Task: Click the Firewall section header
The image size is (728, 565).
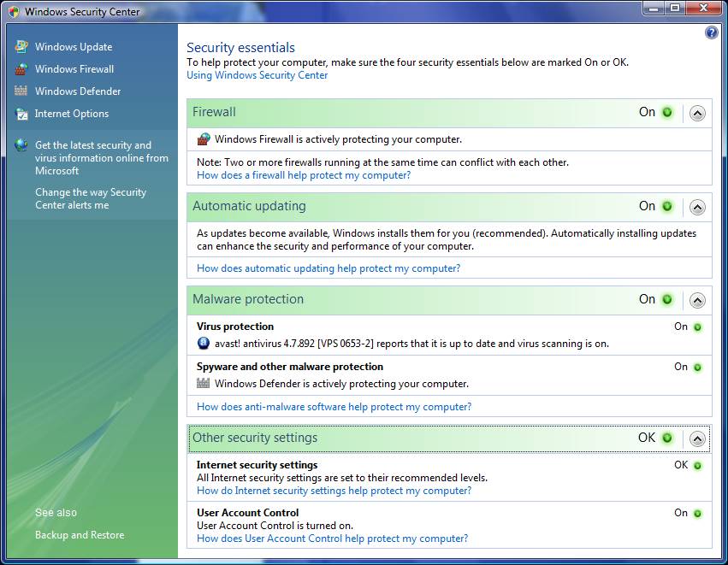Action: pos(449,113)
